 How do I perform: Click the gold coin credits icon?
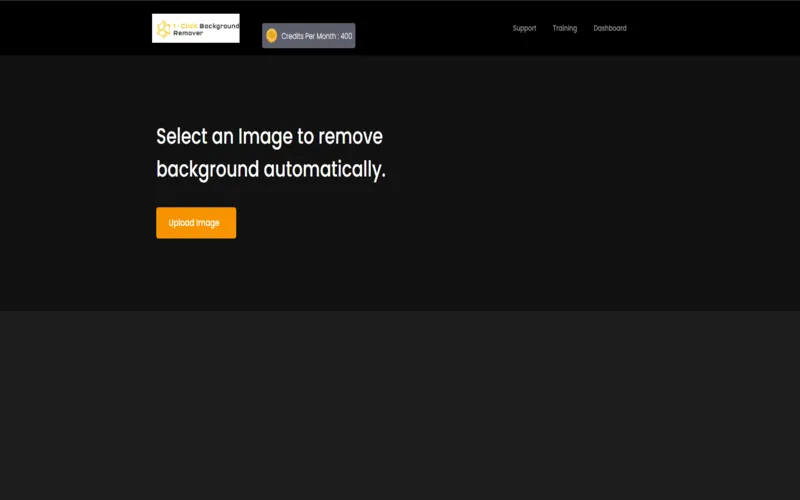coord(271,36)
